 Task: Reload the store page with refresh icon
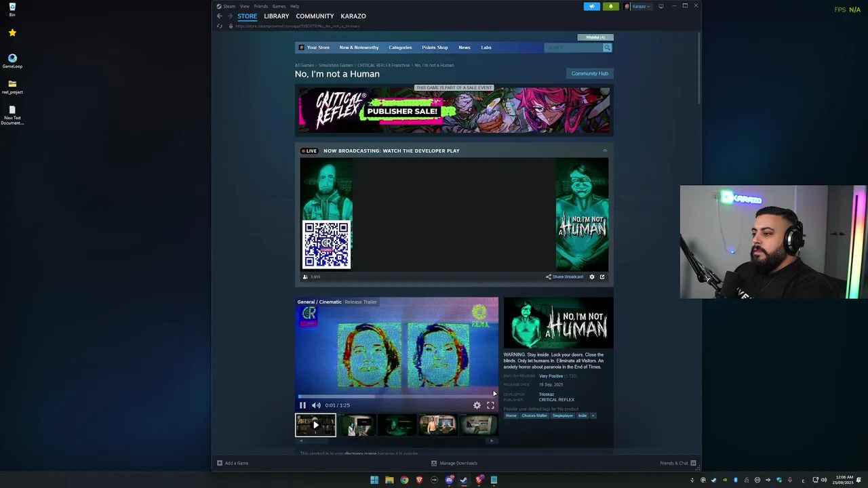click(x=219, y=26)
